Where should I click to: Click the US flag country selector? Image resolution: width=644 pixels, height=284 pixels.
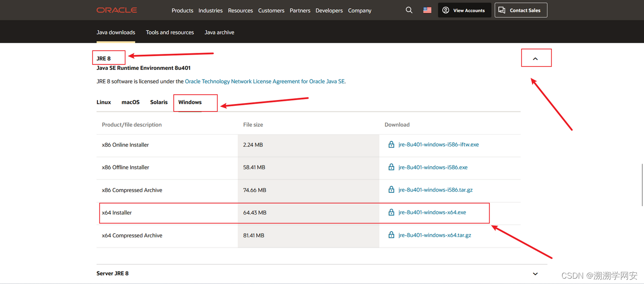pyautogui.click(x=427, y=10)
